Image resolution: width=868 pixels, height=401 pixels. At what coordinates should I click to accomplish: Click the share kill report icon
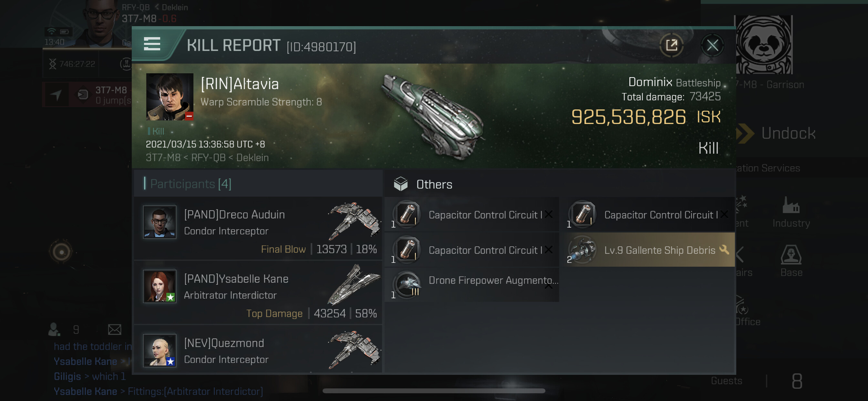[671, 45]
